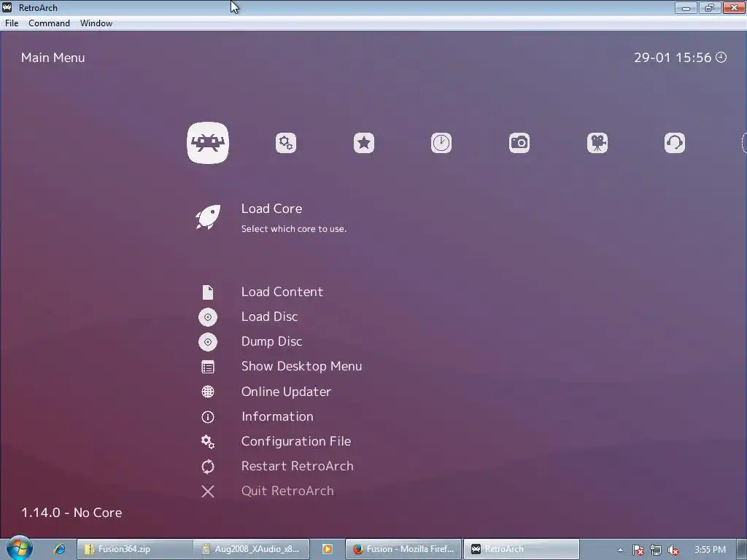747x560 pixels.
Task: Click the muted volume tray icon
Action: [x=673, y=550]
